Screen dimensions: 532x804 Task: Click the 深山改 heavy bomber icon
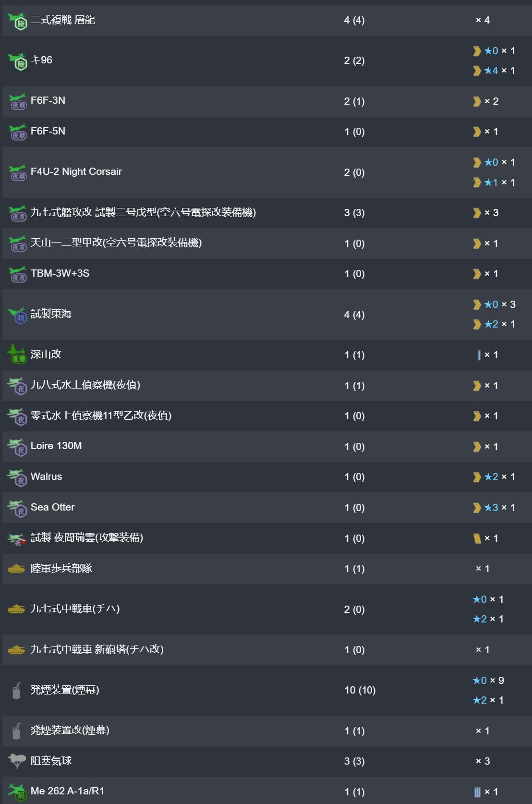(17, 354)
